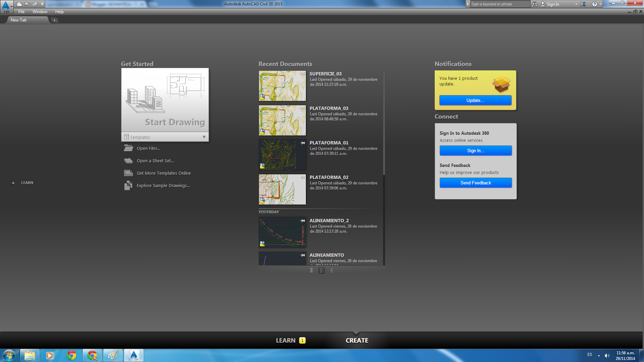Unpin PLATAFORMA_01 from recent documents

[303, 143]
